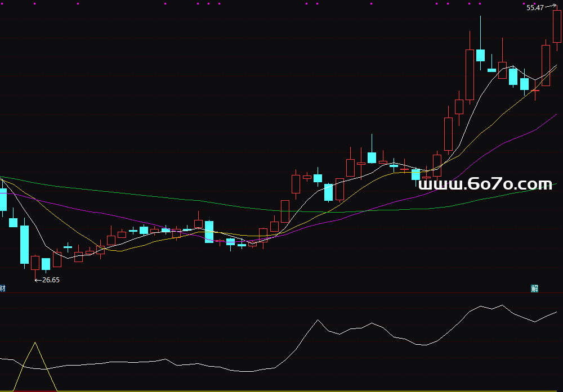Click the red divider line between chart panels
563x392 pixels.
pos(281,292)
